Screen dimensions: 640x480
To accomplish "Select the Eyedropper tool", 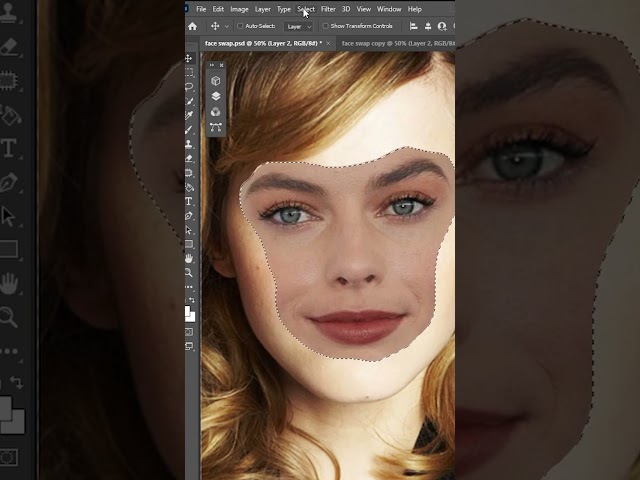I will (189, 116).
